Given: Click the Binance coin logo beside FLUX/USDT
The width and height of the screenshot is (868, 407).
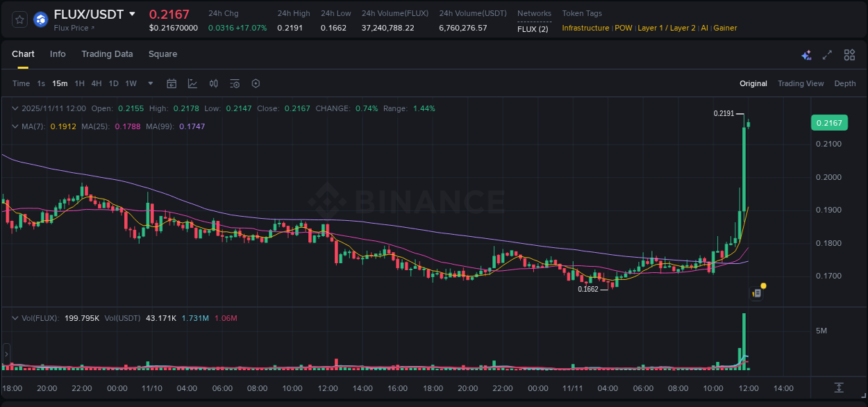Looking at the screenshot, I should click(40, 19).
